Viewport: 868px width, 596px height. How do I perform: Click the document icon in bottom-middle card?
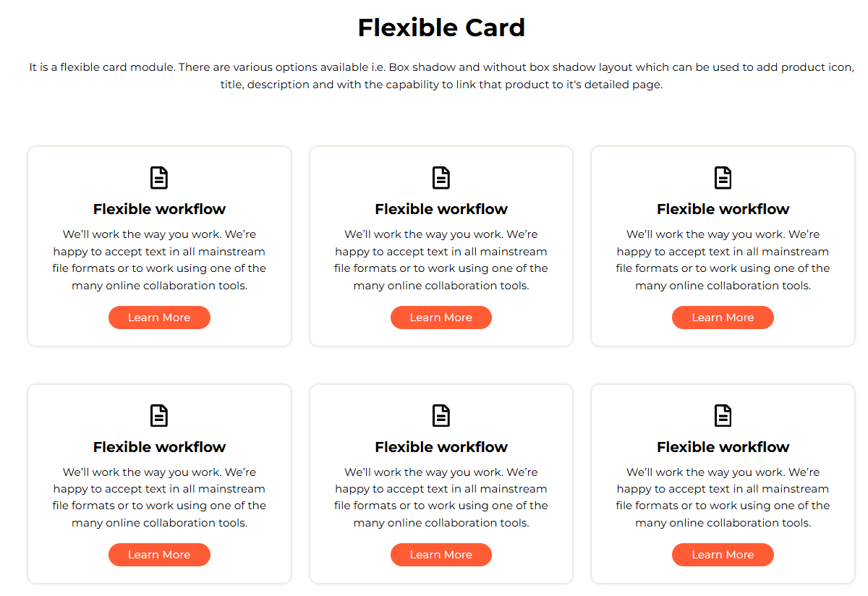pyautogui.click(x=441, y=416)
